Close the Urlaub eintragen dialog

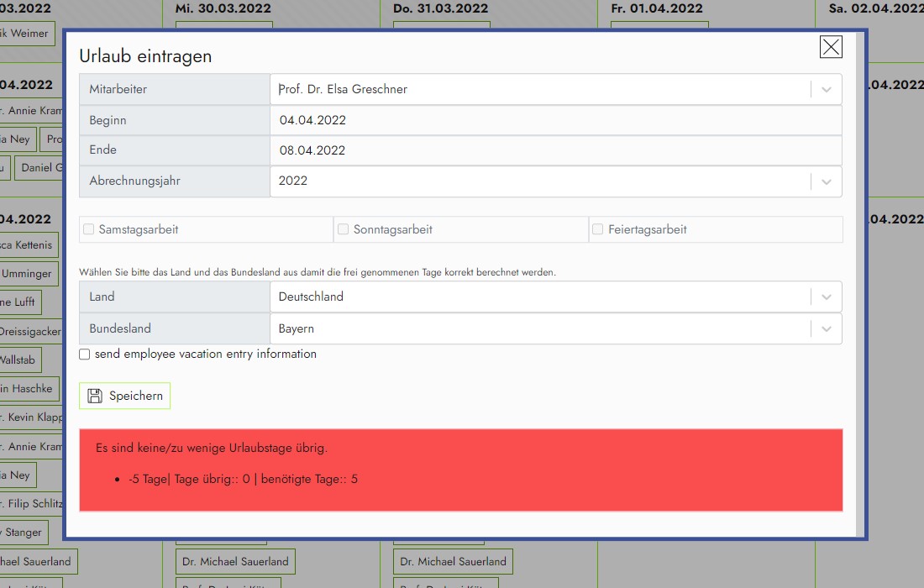coord(830,47)
